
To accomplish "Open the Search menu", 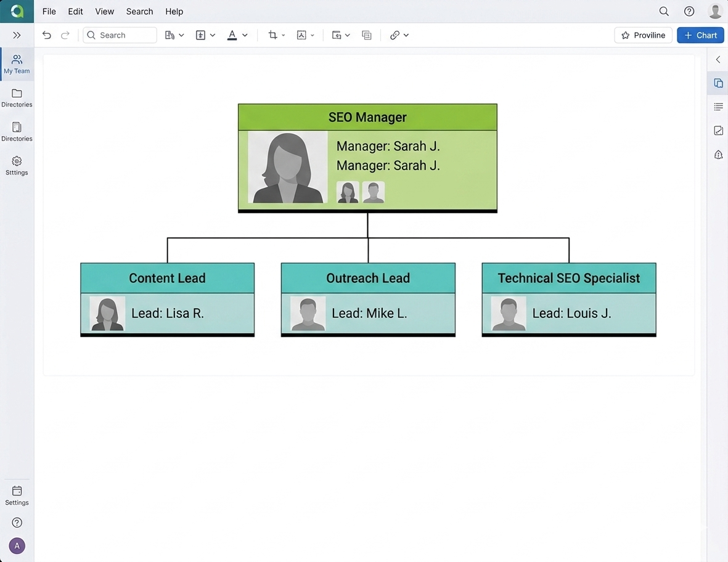I will 139,12.
